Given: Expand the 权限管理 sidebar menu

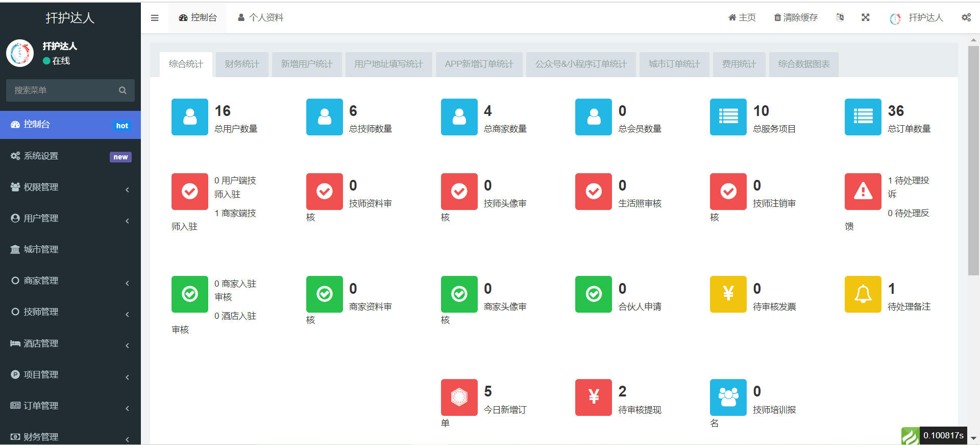Looking at the screenshot, I should click(70, 188).
